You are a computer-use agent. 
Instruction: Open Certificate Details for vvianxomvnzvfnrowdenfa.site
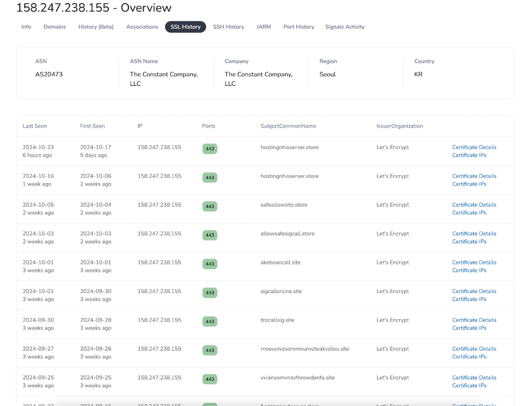tap(474, 377)
